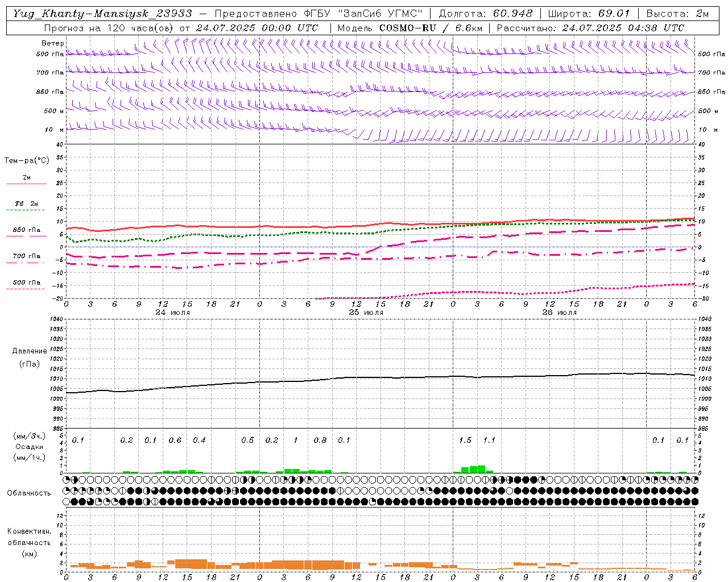Click the Облачность row label
728x582 pixels.
[29, 493]
